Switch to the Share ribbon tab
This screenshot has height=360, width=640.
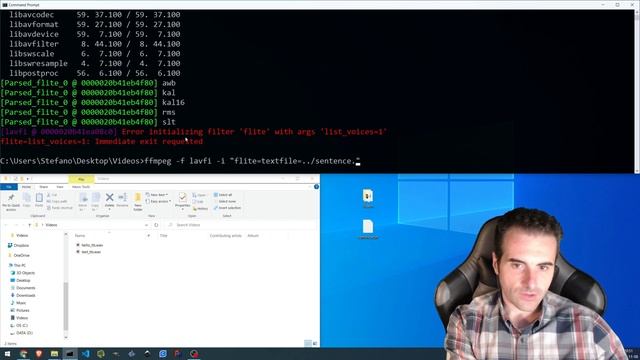(44, 187)
